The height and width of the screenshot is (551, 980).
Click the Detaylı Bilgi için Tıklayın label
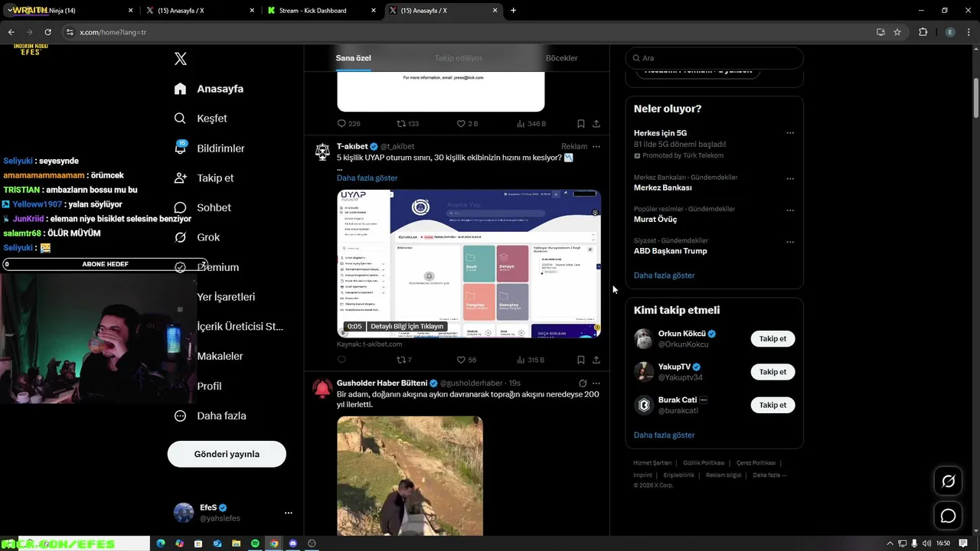click(x=407, y=326)
